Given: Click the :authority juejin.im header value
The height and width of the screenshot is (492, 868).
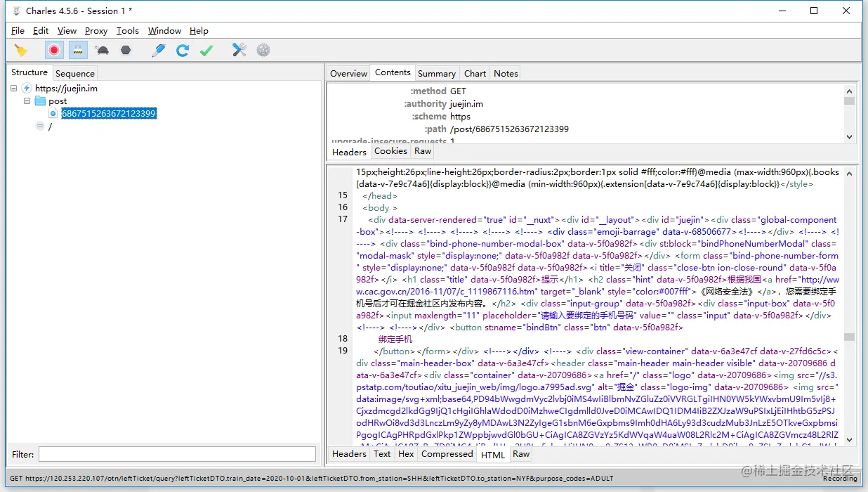Looking at the screenshot, I should pyautogui.click(x=466, y=104).
